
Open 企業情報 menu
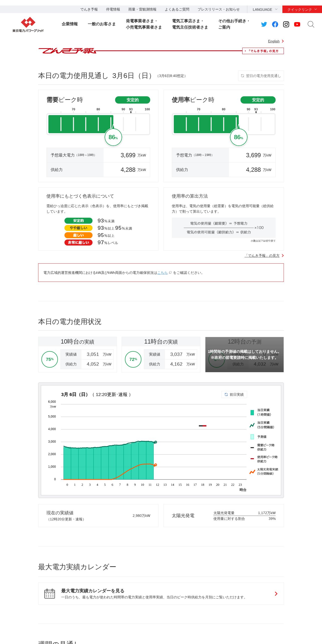pyautogui.click(x=70, y=24)
